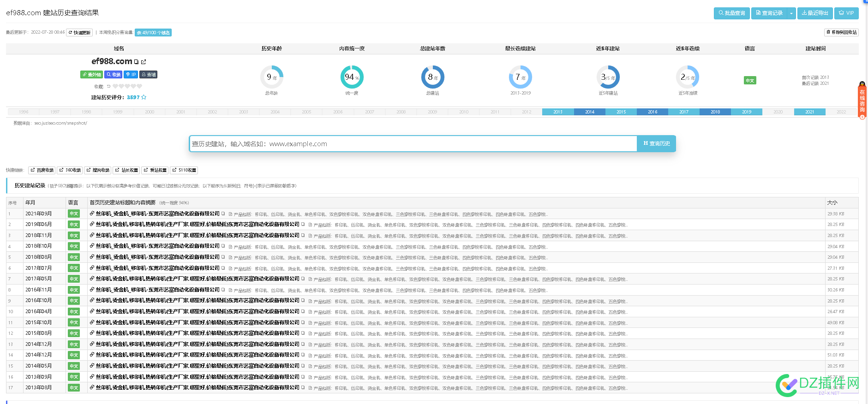
Task: Click the favorite star next to score 3597
Action: click(x=144, y=97)
